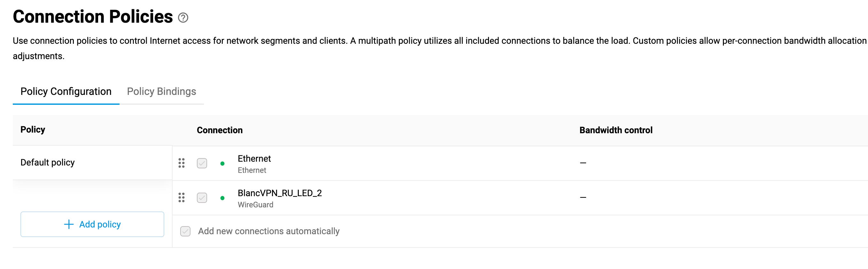
Task: Click the WireGuard type label
Action: click(x=255, y=205)
